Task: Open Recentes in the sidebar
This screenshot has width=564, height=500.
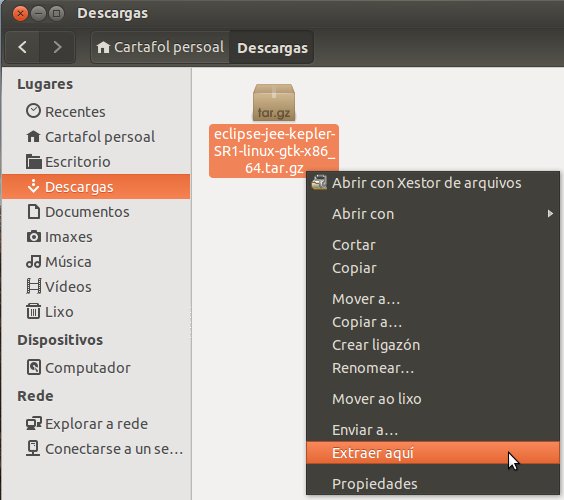Action: [x=96, y=112]
